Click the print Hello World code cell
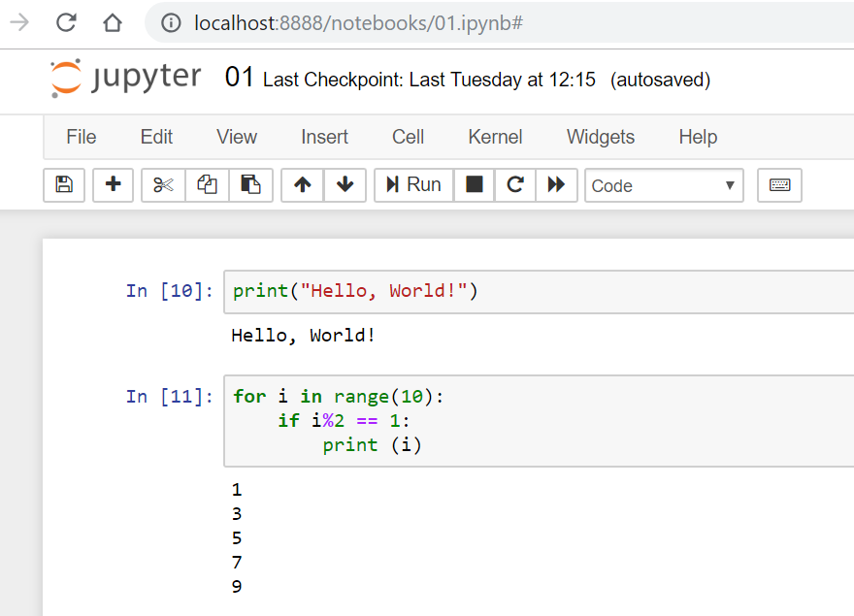This screenshot has height=616, width=854. 539,291
